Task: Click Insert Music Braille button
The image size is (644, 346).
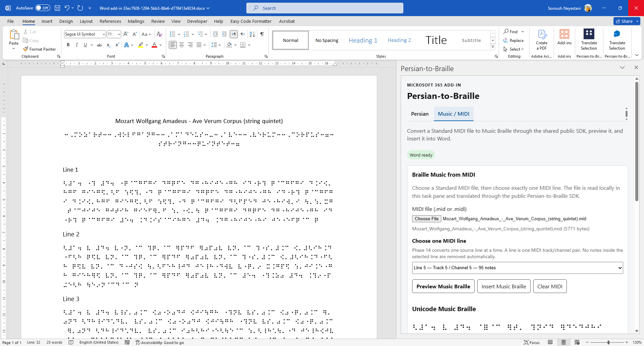Action: pyautogui.click(x=504, y=286)
